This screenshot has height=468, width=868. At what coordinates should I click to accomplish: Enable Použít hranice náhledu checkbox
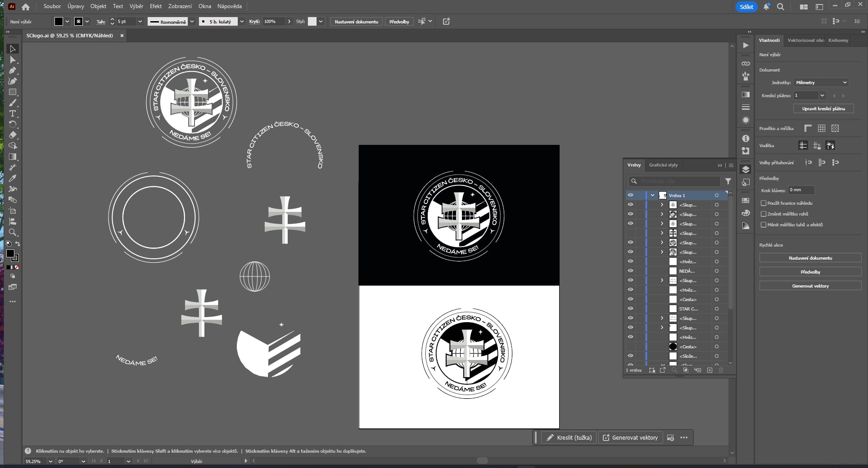pos(764,203)
